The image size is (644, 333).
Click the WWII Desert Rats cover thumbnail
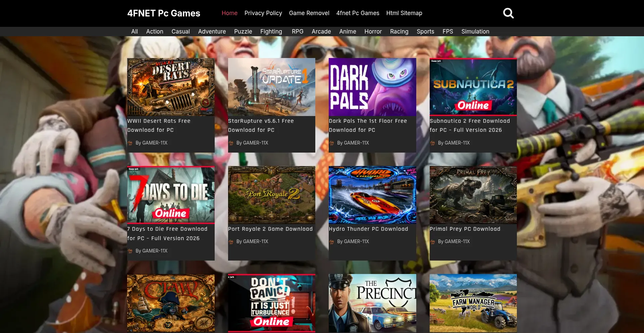click(171, 87)
